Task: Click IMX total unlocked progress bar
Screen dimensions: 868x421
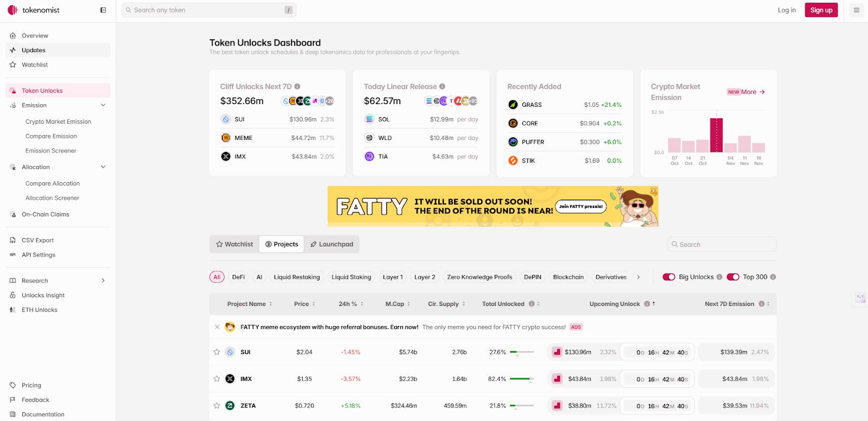Action: tap(522, 379)
